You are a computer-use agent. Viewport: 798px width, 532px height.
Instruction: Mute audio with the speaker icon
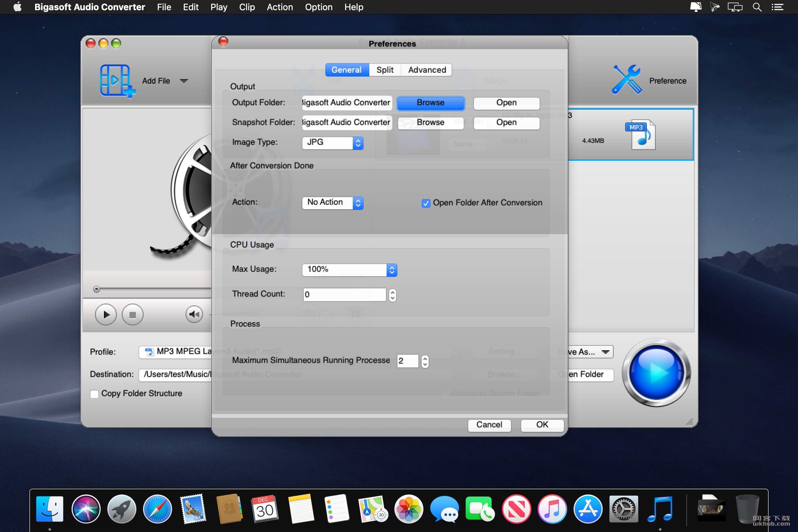(194, 314)
